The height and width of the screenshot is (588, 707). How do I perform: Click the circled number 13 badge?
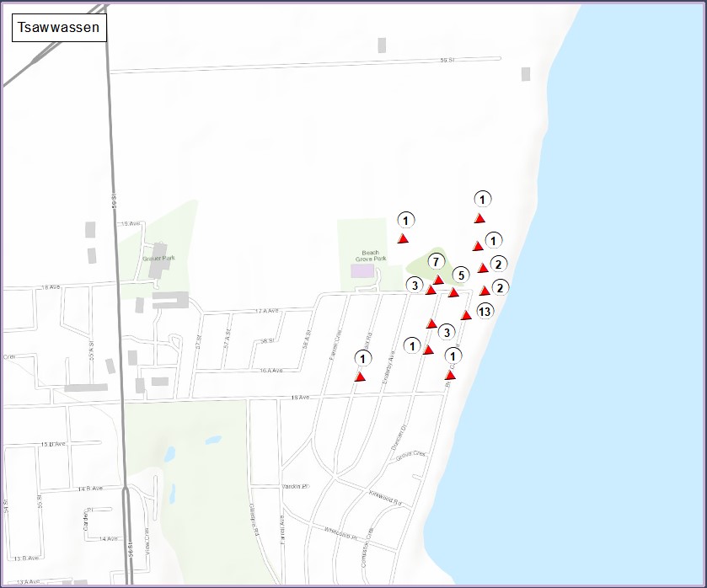click(485, 312)
